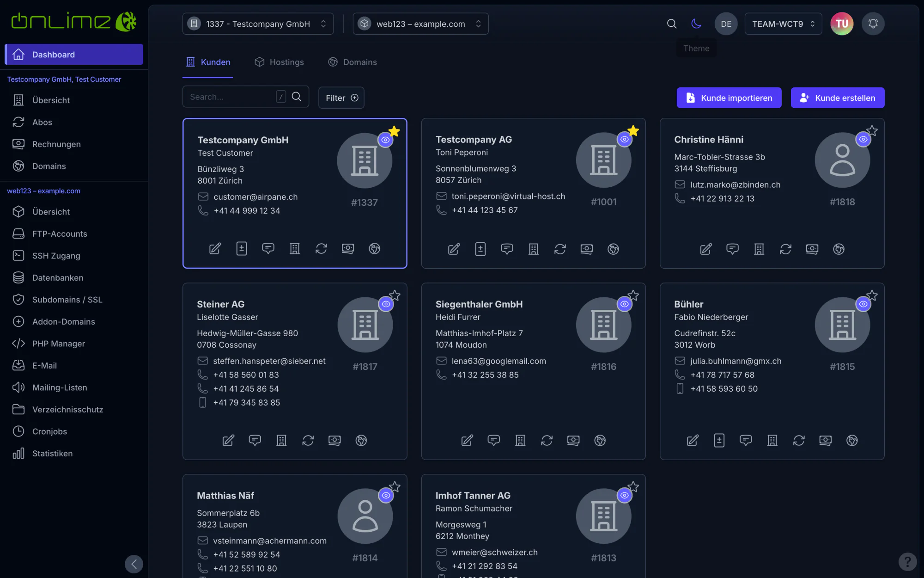Click Kunde erstellen button
Viewport: 924px width, 578px height.
click(838, 98)
